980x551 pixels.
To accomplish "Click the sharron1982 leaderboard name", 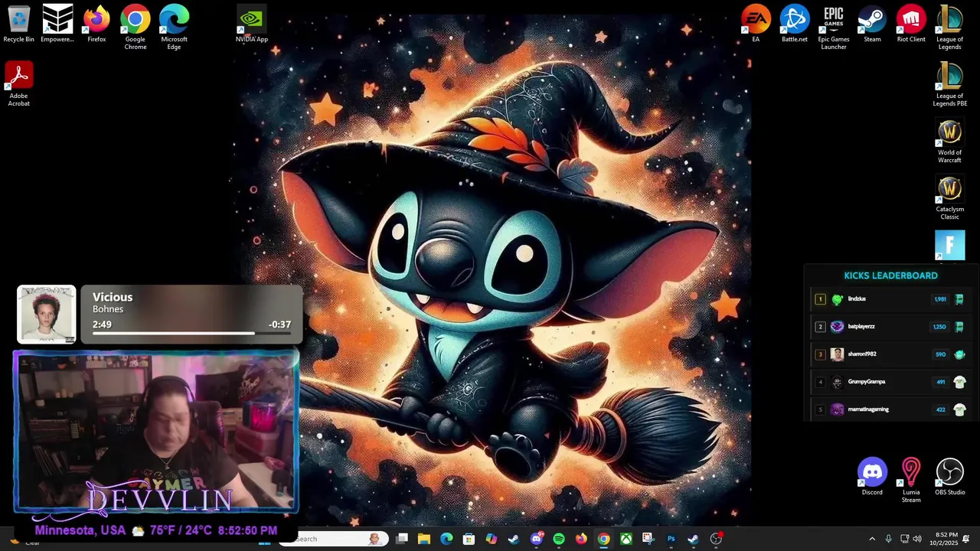I will point(862,354).
